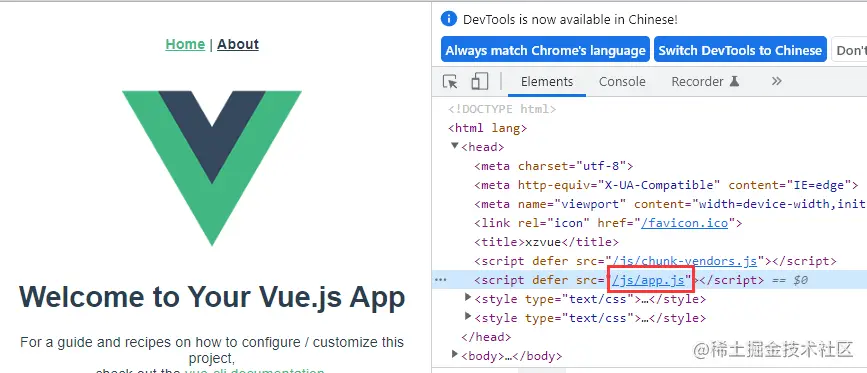Click Switch DevTools to Chinese button

point(740,50)
